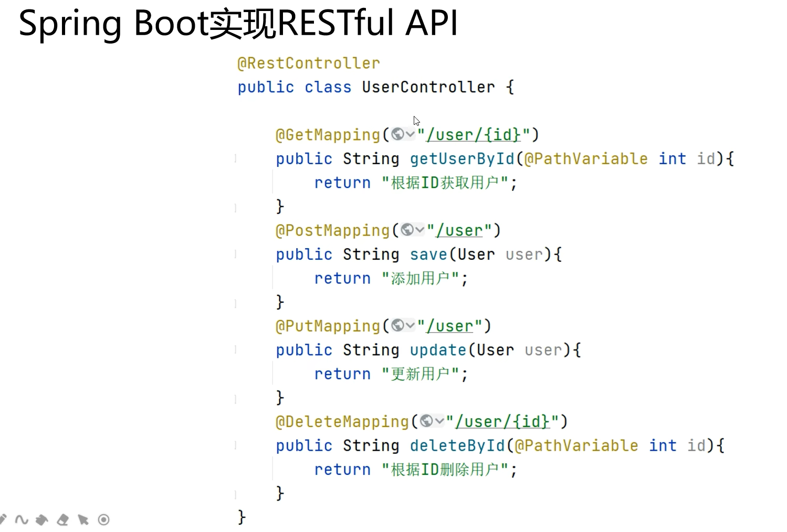Click the globe icon in @PutMapping

pos(398,326)
